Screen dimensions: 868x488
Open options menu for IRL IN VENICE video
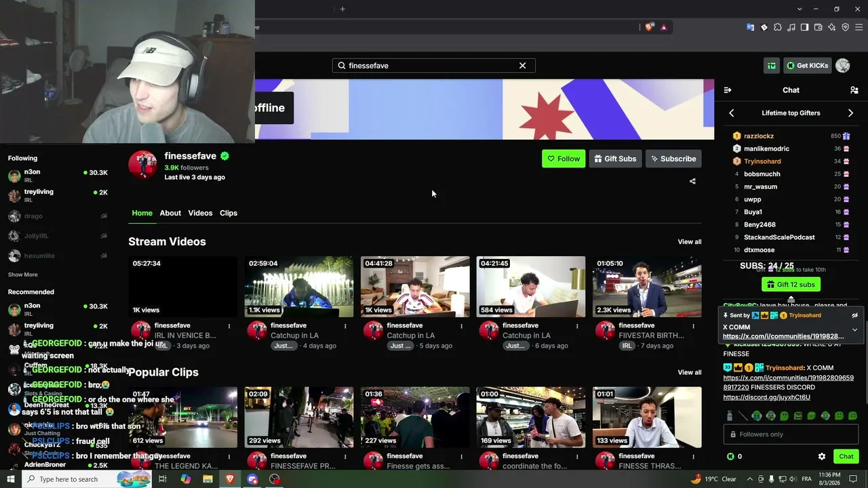click(229, 326)
